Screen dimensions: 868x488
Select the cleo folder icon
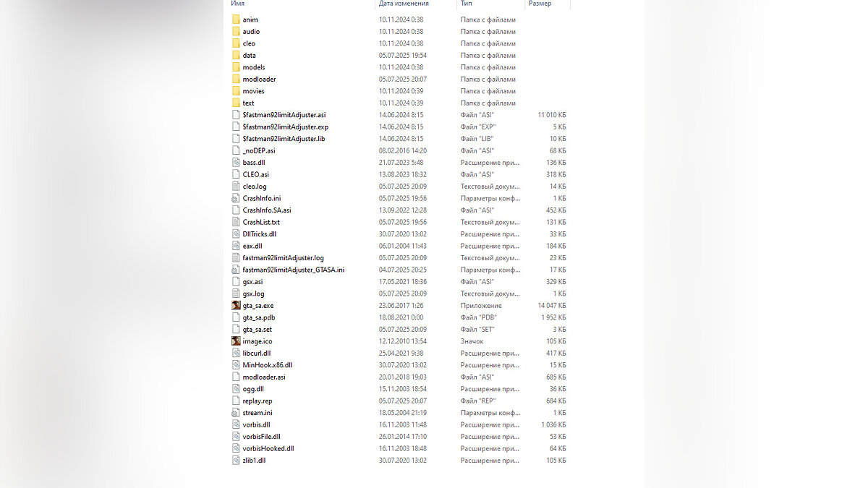click(x=236, y=43)
